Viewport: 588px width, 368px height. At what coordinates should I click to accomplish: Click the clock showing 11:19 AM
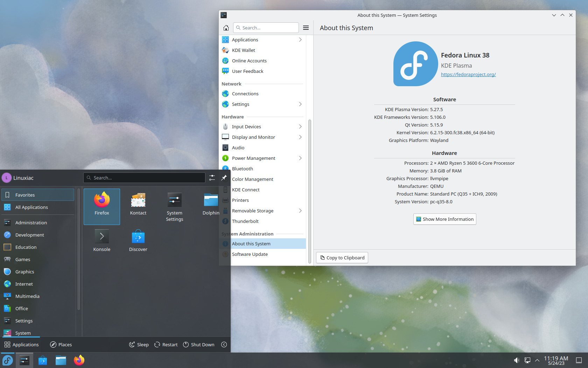click(x=556, y=360)
